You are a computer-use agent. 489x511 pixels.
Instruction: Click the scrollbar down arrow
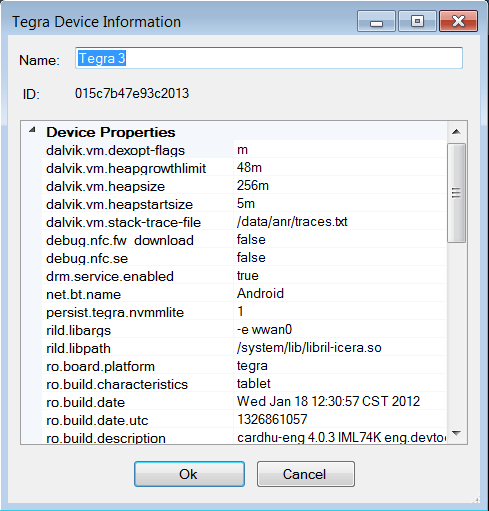(x=456, y=433)
